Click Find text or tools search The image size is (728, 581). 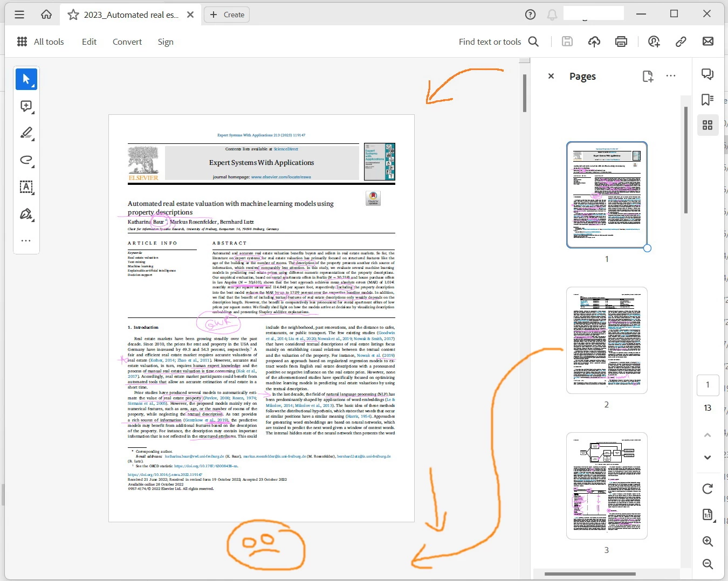tap(499, 41)
